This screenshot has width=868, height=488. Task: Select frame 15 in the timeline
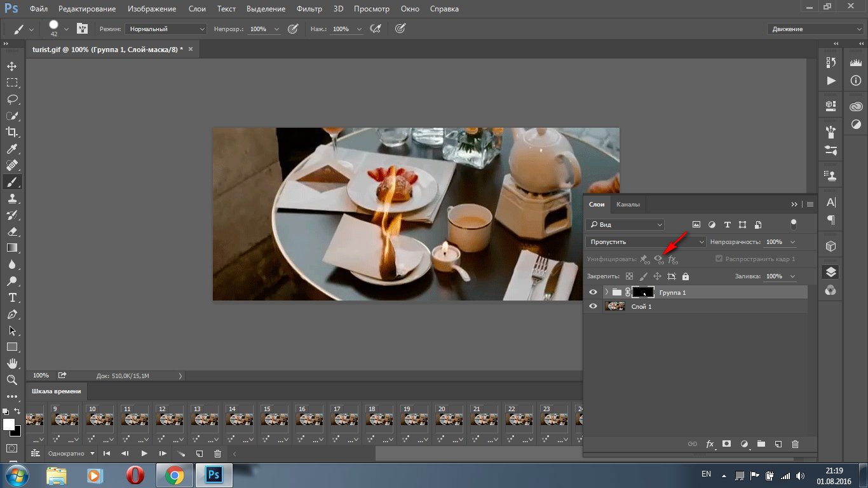pyautogui.click(x=276, y=419)
